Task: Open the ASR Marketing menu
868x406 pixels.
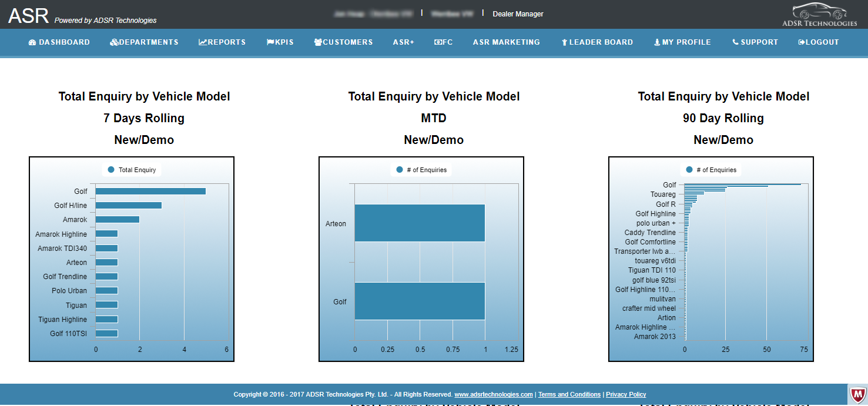Action: pos(506,42)
